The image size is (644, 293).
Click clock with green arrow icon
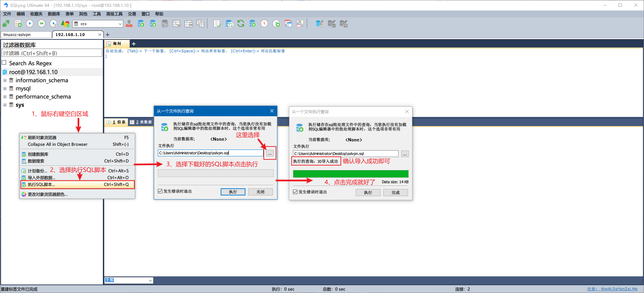coord(276,23)
